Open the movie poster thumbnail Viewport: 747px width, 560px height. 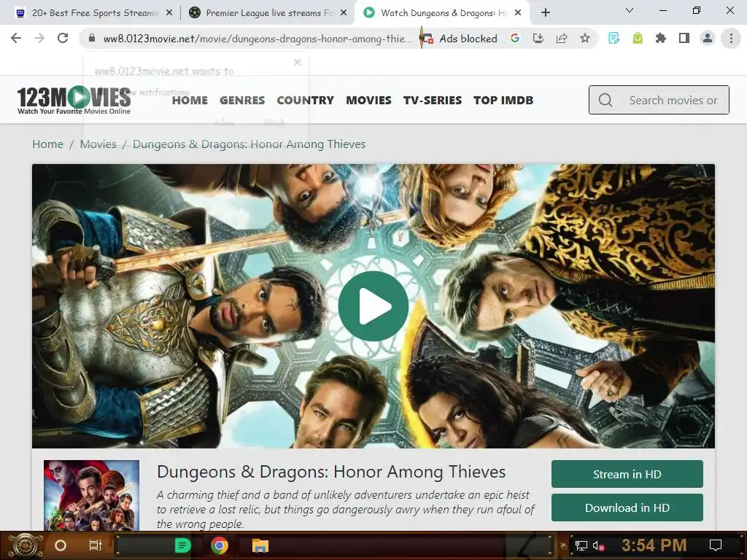[x=91, y=495]
